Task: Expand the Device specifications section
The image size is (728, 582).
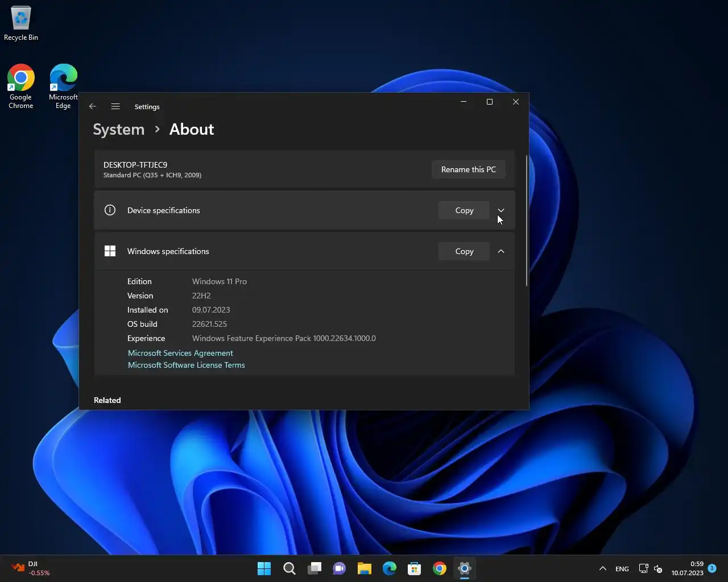Action: [501, 210]
